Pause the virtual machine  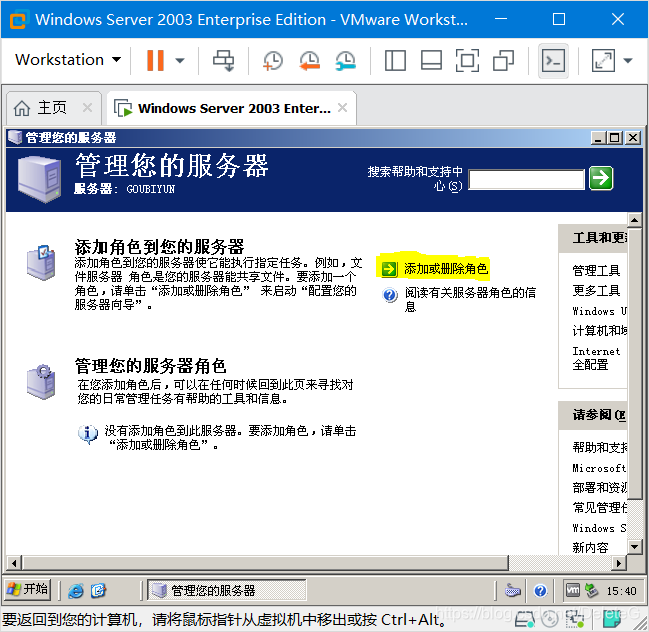coord(156,60)
